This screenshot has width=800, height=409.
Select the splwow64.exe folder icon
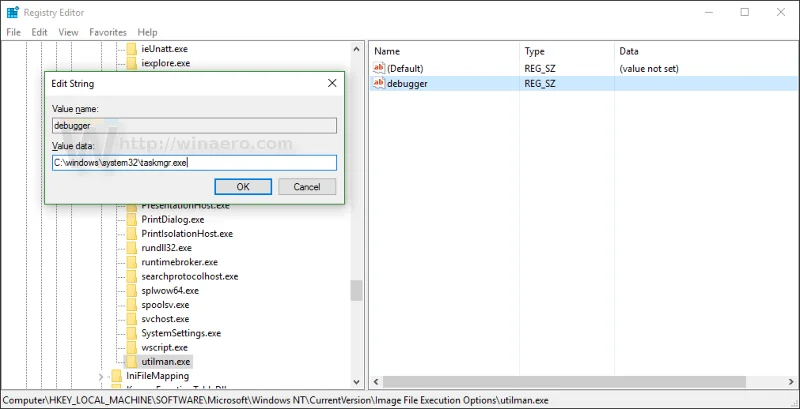(132, 291)
